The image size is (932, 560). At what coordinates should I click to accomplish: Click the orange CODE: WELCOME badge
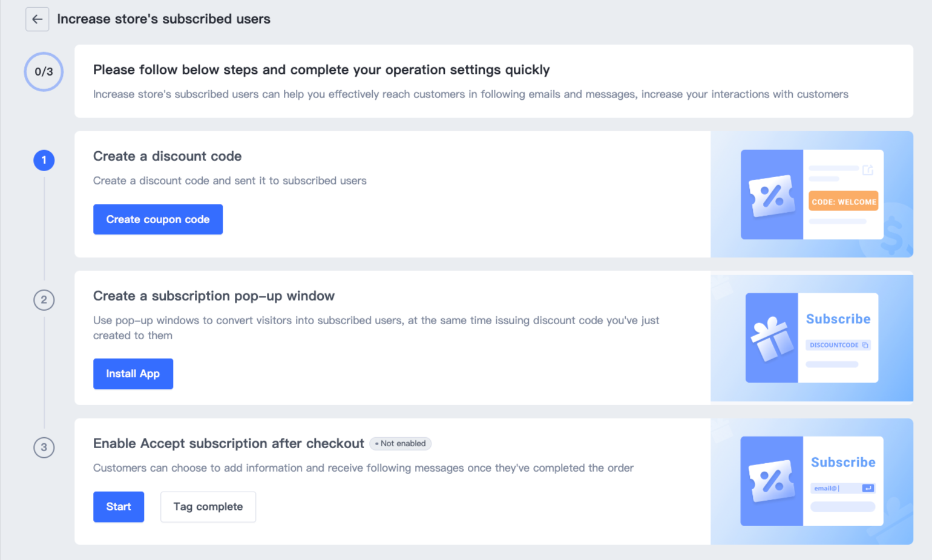843,202
